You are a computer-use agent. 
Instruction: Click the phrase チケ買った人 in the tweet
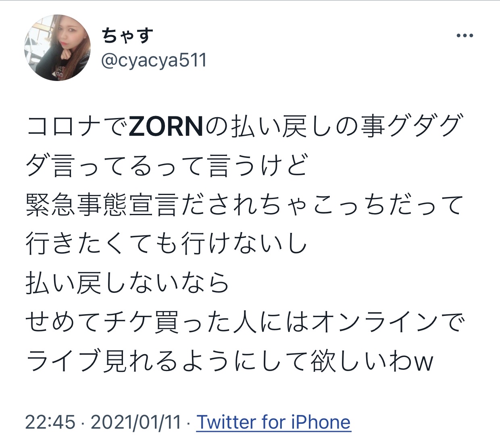click(180, 322)
